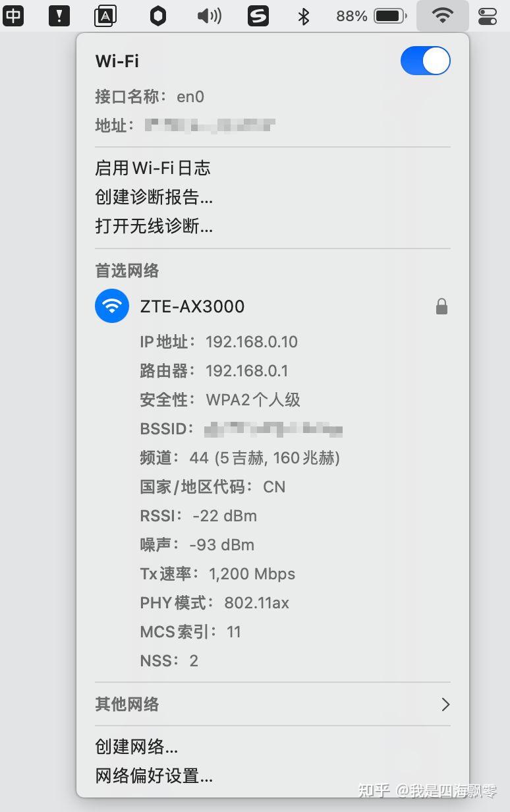
Task: Open the Bluetooth menu in the menu bar
Action: (x=302, y=16)
